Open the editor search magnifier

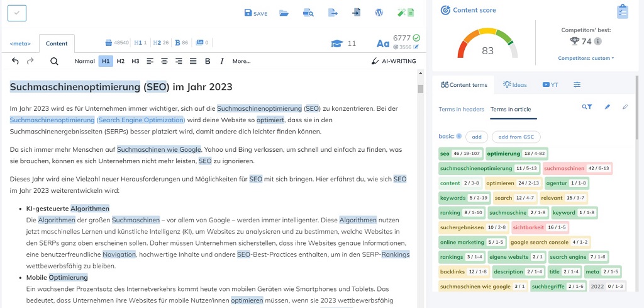tap(54, 61)
